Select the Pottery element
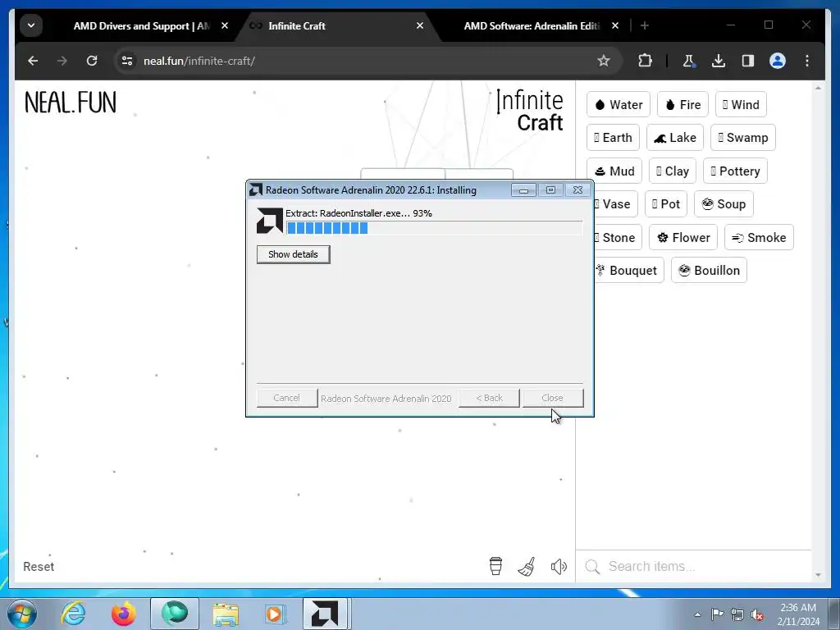The image size is (840, 630). click(736, 171)
